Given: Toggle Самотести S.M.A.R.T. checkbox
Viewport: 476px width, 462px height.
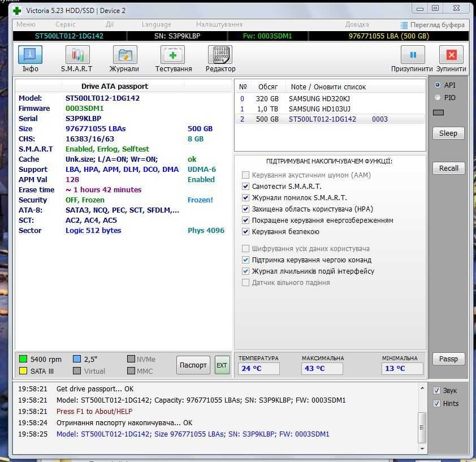Looking at the screenshot, I should (x=245, y=186).
